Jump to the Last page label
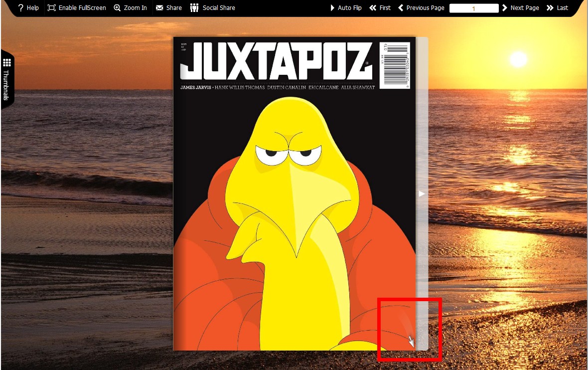Image resolution: width=588 pixels, height=370 pixels. pos(563,8)
